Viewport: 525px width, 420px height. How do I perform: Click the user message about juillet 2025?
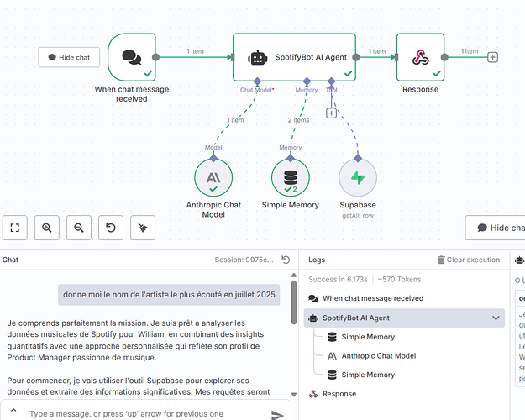point(169,295)
